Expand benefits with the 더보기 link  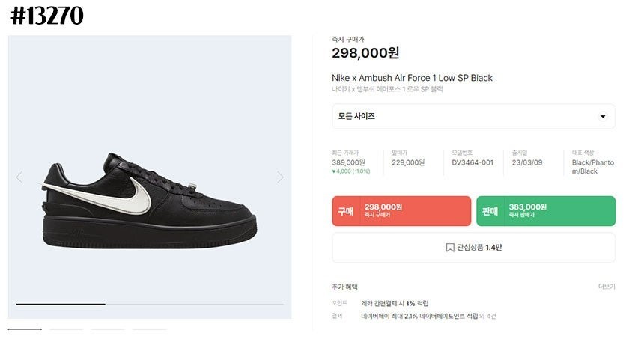[x=606, y=287]
